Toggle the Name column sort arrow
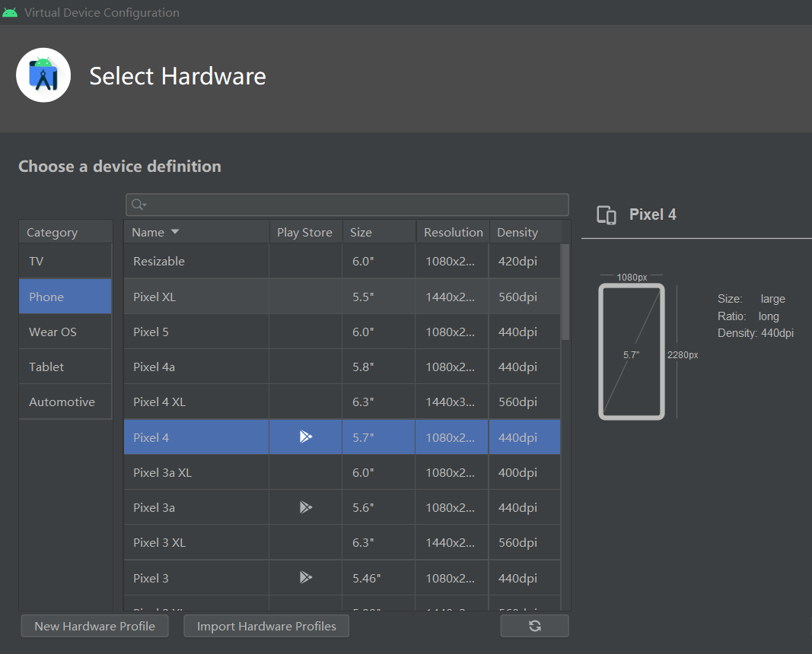812x654 pixels. 175,232
